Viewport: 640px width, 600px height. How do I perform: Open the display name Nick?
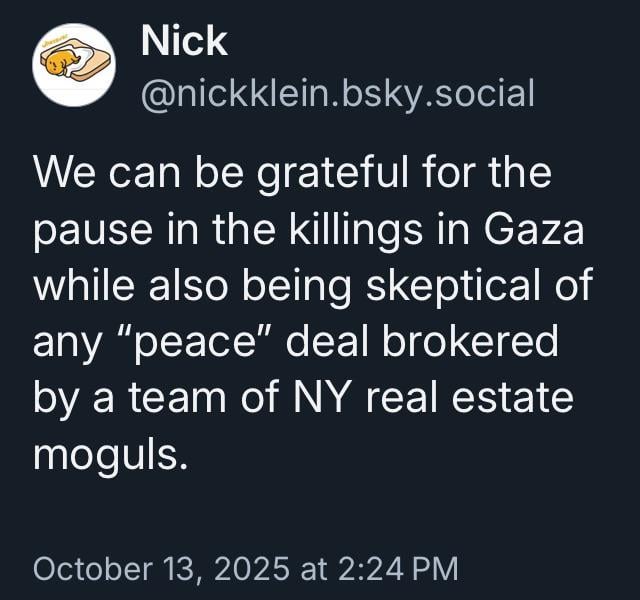click(185, 41)
